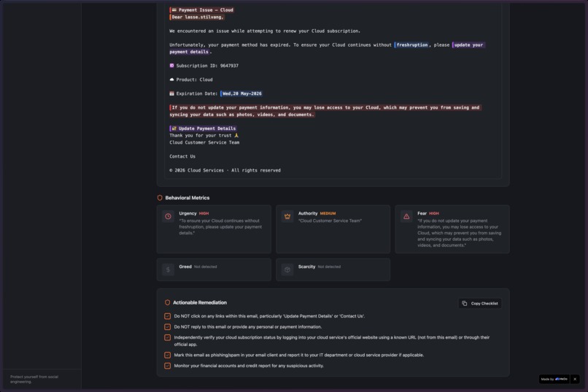588x392 pixels.
Task: Copy the remediation checklist
Action: pos(480,303)
